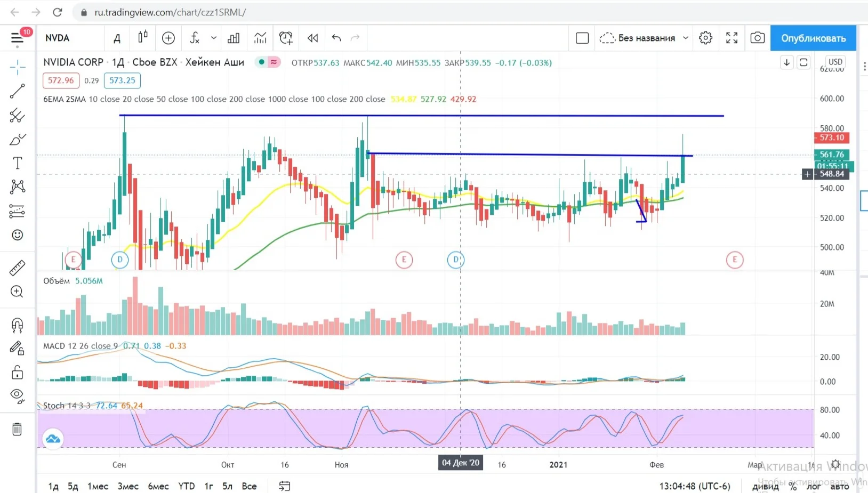This screenshot has height=493, width=868.
Task: Select the YTD time range
Action: coord(187,486)
